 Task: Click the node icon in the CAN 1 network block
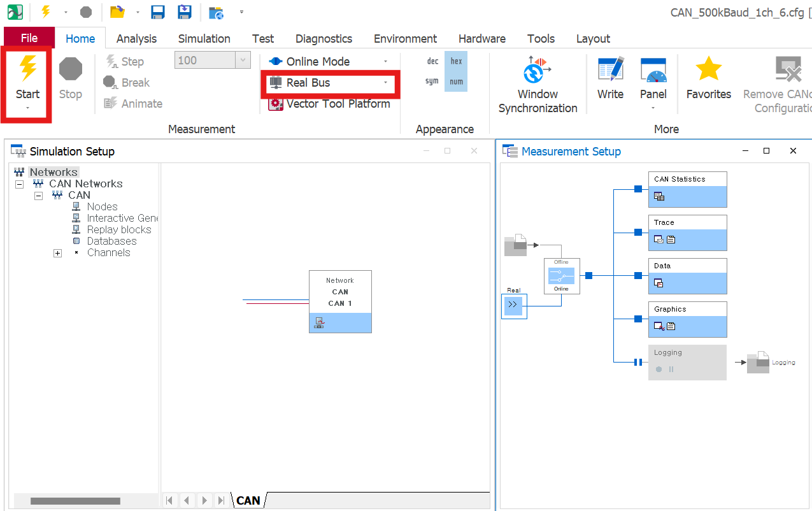[x=320, y=323]
